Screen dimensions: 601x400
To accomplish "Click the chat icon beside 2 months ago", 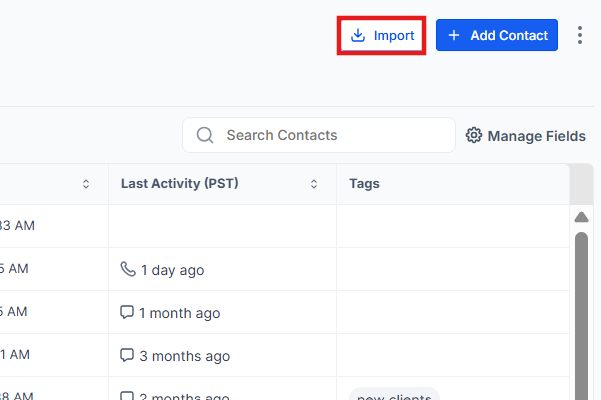I will (x=127, y=396).
